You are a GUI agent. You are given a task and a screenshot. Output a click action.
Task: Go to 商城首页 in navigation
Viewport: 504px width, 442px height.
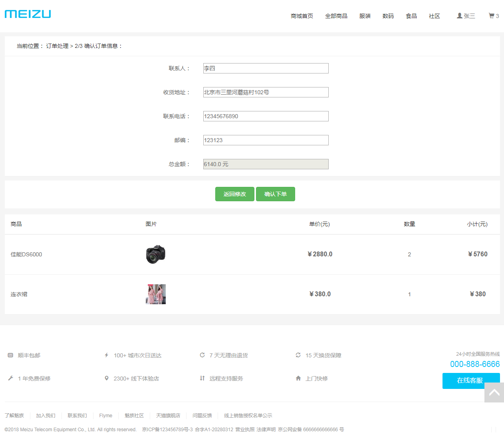tap(302, 16)
